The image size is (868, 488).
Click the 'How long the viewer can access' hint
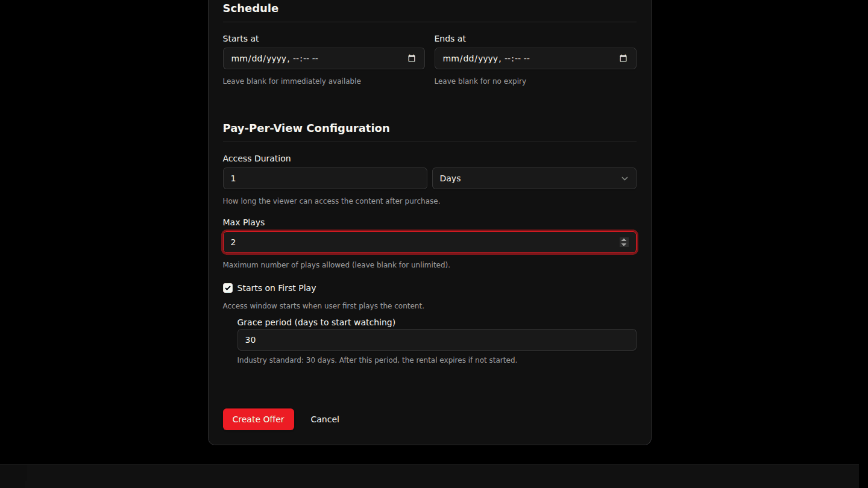click(332, 201)
